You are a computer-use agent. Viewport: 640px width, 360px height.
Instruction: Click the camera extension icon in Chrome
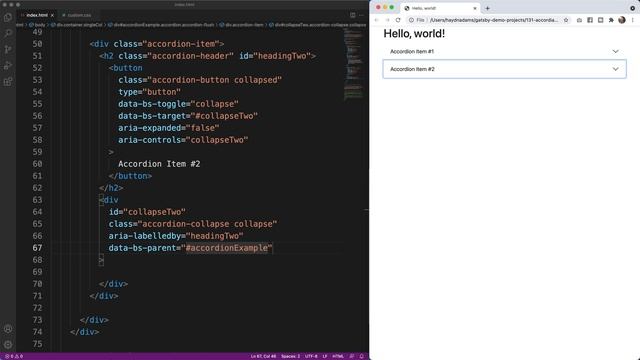[579, 20]
